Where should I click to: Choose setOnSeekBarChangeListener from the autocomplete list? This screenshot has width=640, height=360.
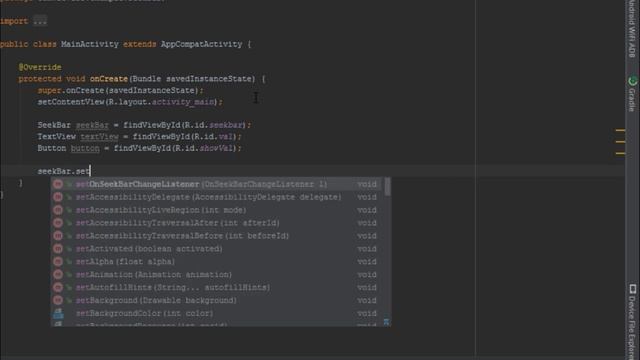point(216,184)
